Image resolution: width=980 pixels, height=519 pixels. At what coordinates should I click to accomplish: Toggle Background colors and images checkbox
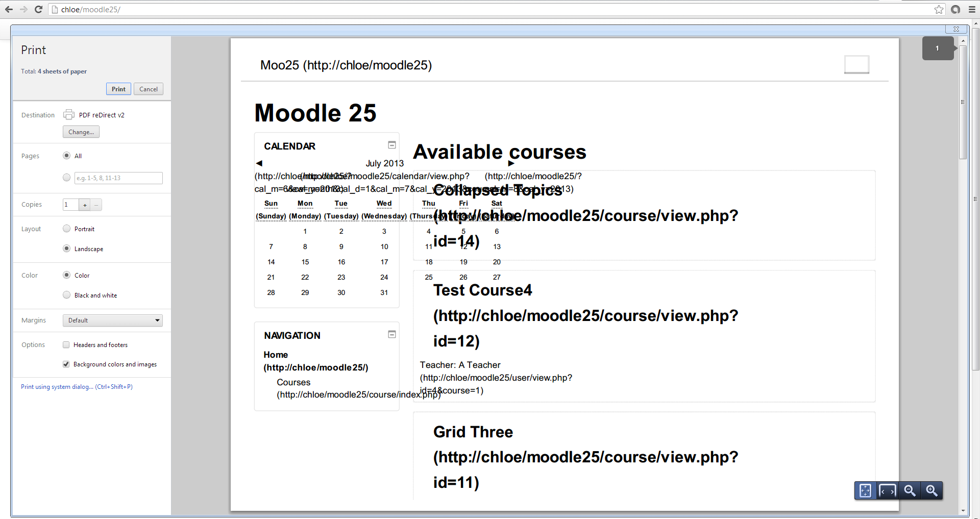[66, 364]
